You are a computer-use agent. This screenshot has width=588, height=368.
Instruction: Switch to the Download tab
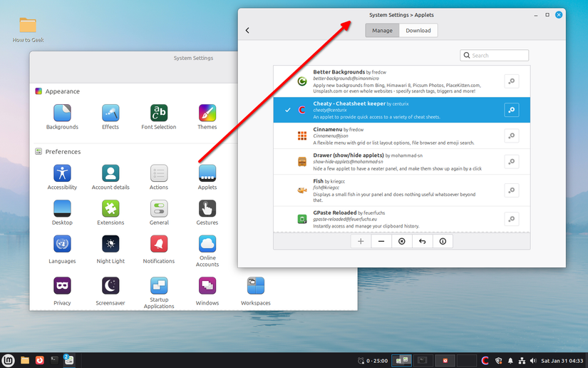coord(418,31)
